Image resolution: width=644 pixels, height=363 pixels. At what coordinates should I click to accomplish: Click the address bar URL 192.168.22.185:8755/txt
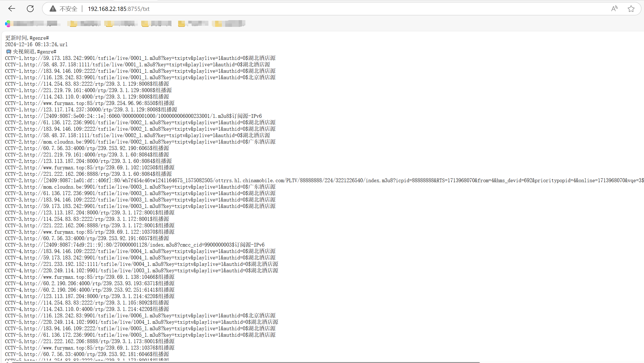click(x=118, y=9)
